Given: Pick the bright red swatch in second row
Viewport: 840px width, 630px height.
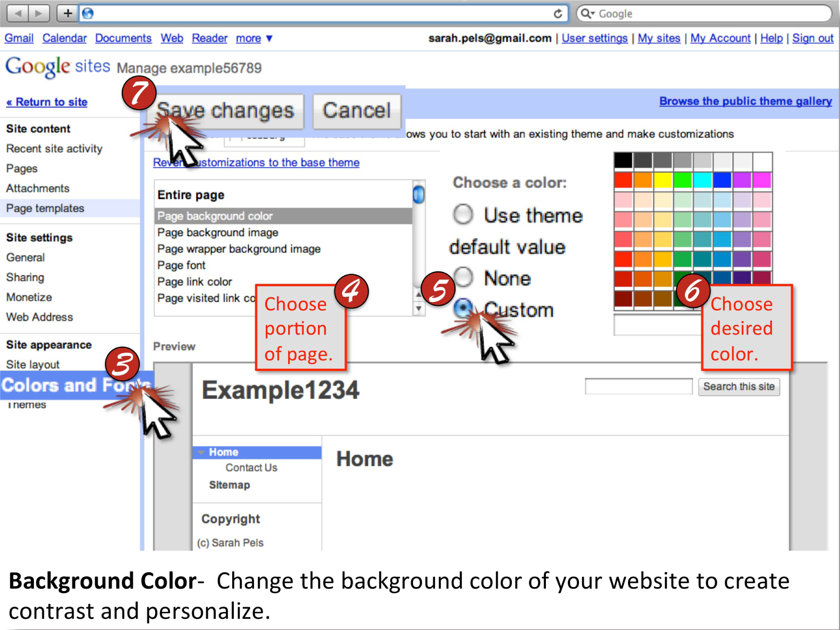Looking at the screenshot, I should (623, 180).
